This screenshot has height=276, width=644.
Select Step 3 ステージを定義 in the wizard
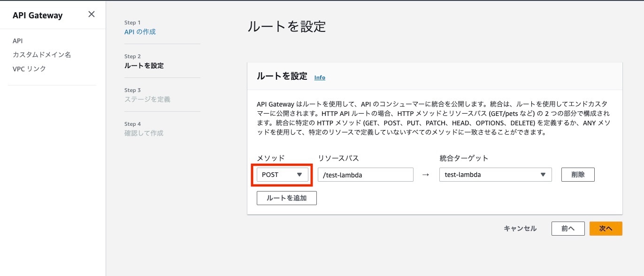click(147, 100)
